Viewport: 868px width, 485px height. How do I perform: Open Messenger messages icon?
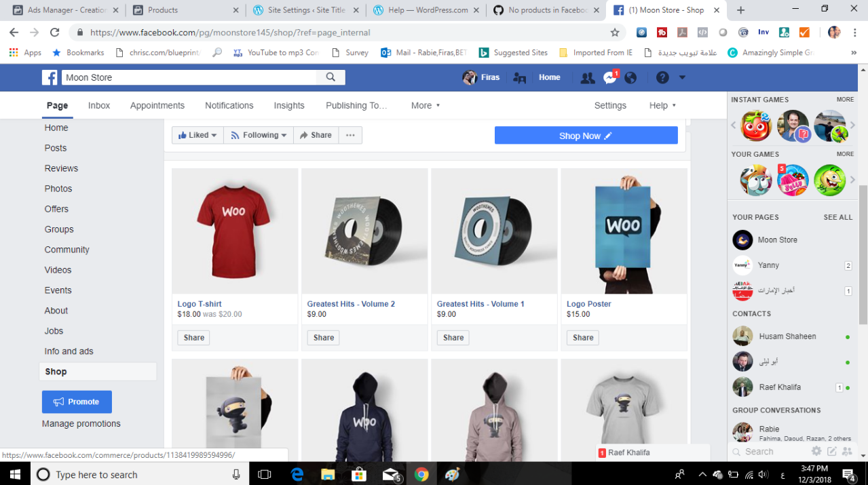click(609, 78)
